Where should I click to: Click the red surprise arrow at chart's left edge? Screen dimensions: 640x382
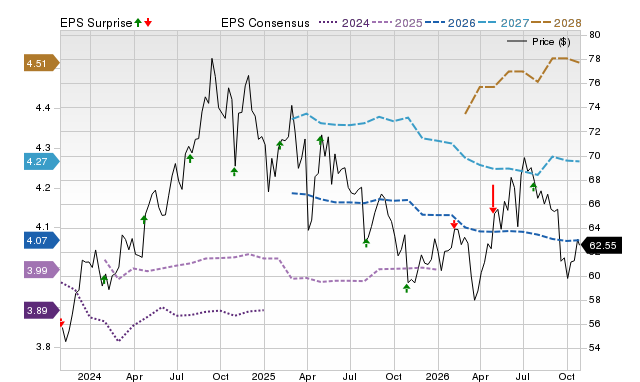pos(62,323)
